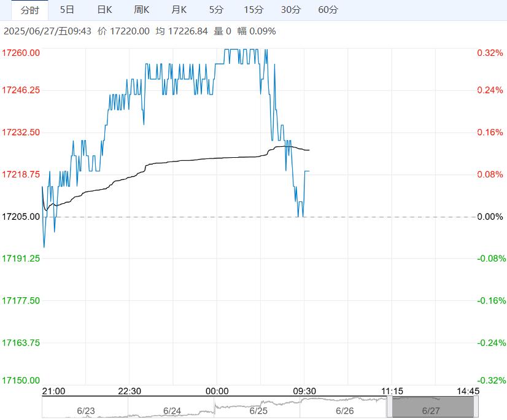Open the 月K monthly tab
The height and width of the screenshot is (420, 507).
pos(179,10)
